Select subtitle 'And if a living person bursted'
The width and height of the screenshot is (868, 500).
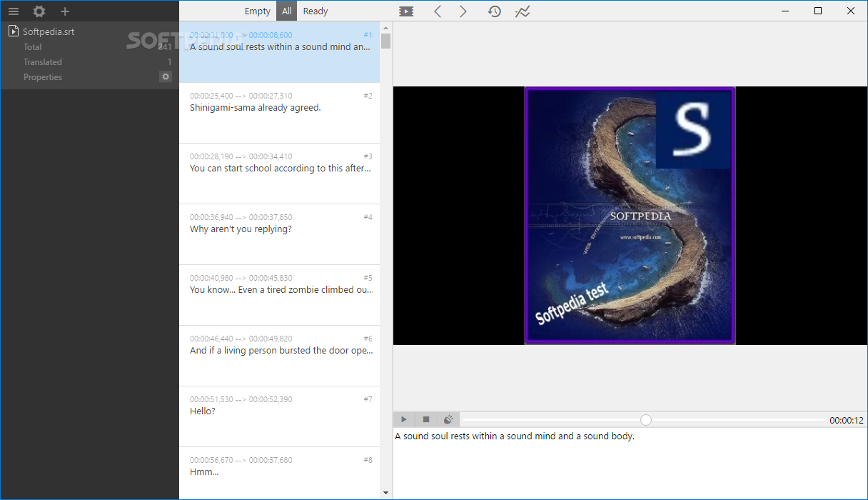(279, 356)
